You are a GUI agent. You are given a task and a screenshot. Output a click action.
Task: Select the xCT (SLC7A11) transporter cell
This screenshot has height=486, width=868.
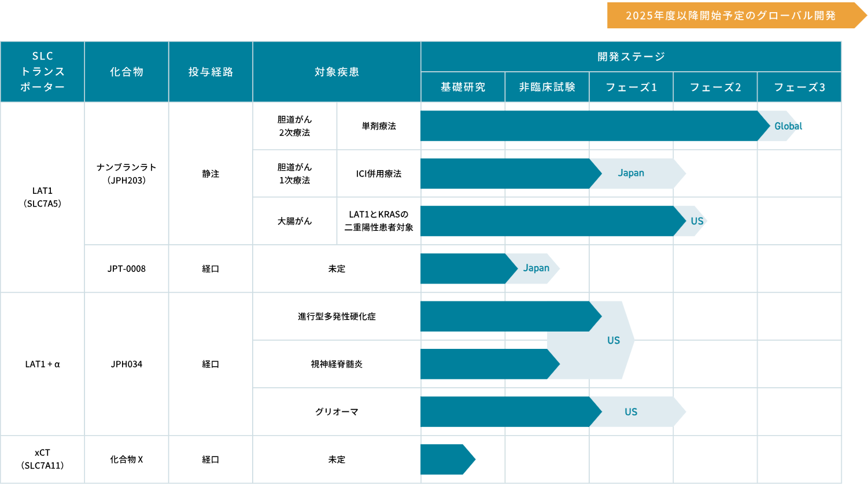tap(43, 459)
